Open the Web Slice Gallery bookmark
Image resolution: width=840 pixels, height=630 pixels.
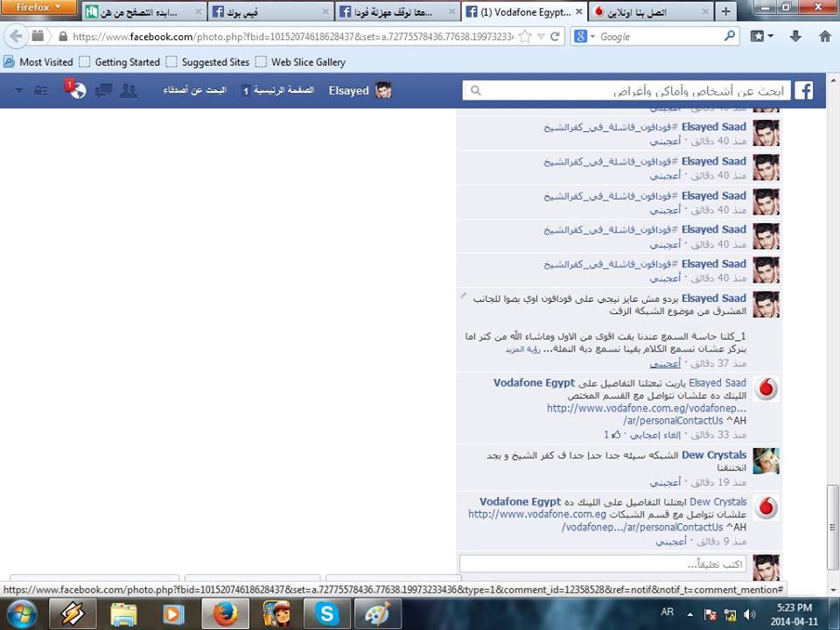[300, 62]
